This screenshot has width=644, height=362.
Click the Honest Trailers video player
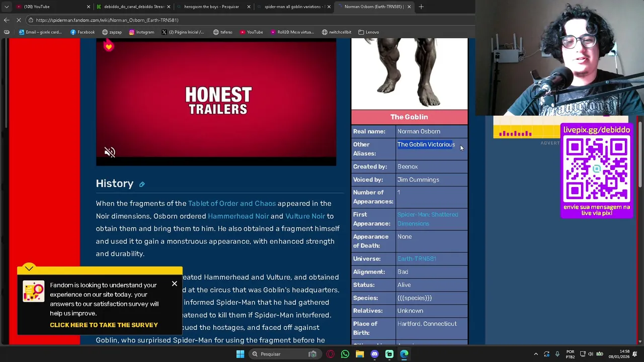[x=216, y=102]
